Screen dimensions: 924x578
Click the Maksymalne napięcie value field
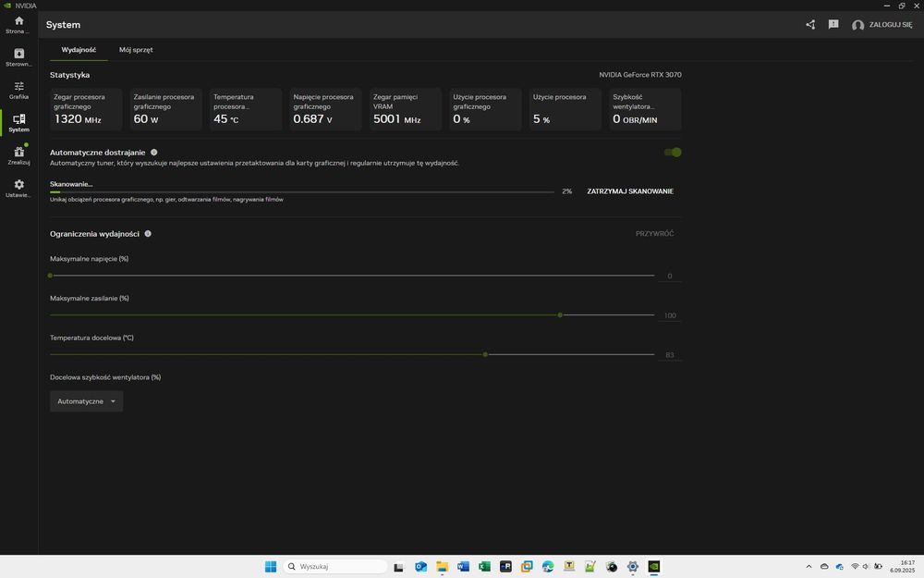(669, 276)
